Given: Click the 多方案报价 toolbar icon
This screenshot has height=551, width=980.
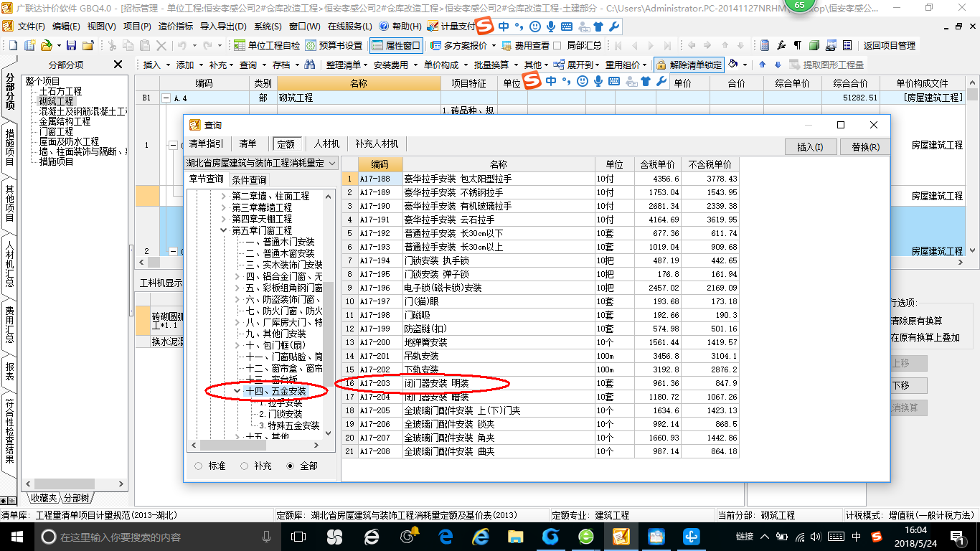Looking at the screenshot, I should tap(436, 45).
